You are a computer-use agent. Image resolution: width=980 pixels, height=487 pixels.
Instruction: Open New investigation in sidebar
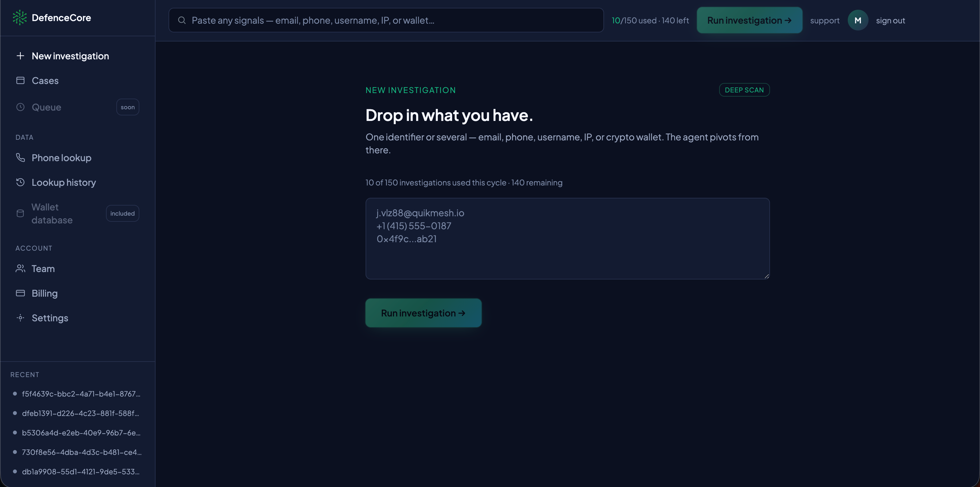(x=77, y=56)
